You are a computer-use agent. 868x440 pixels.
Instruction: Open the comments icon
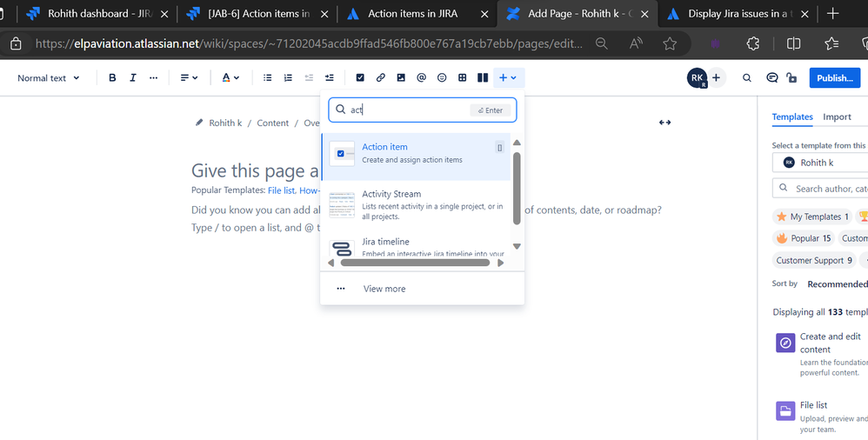click(x=771, y=78)
